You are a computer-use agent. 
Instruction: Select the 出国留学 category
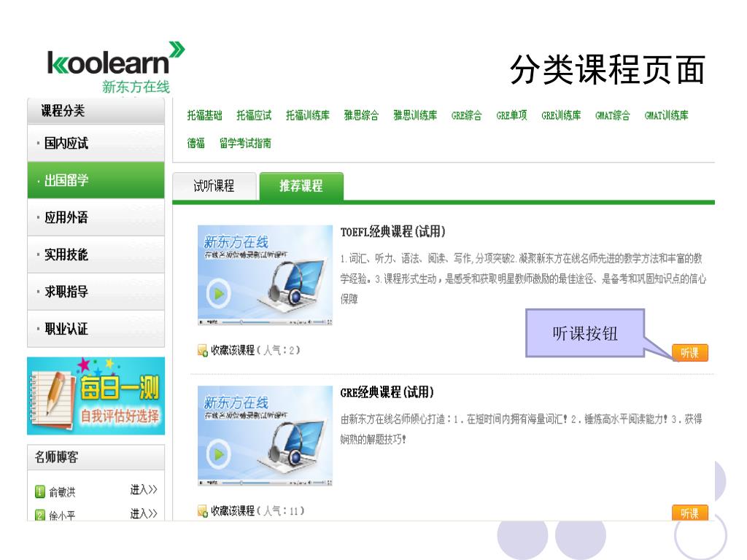pos(96,180)
